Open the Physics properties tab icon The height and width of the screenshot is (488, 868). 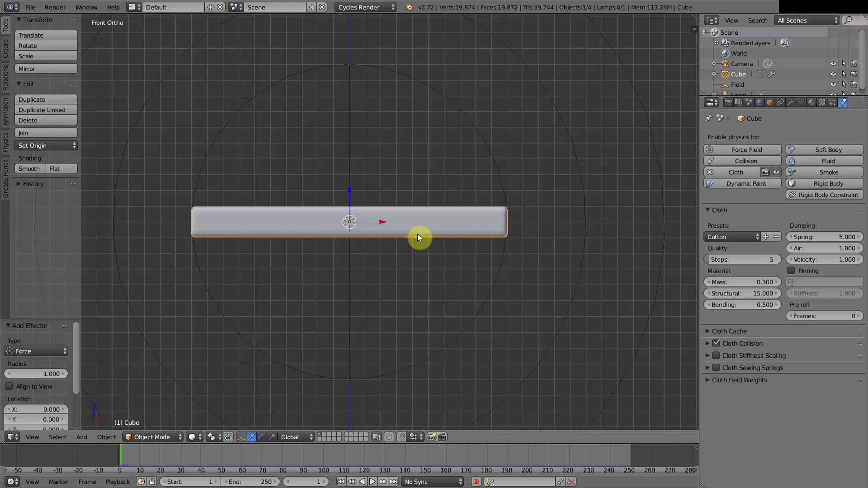pyautogui.click(x=843, y=103)
